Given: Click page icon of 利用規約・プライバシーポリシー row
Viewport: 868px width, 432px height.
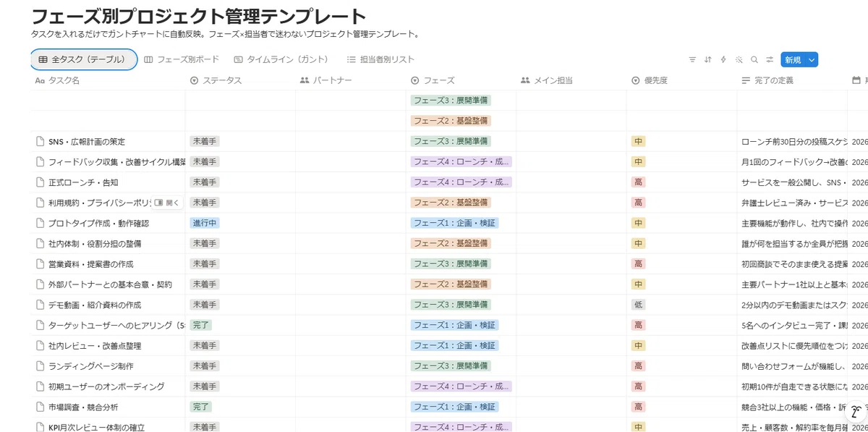Looking at the screenshot, I should coord(41,203).
